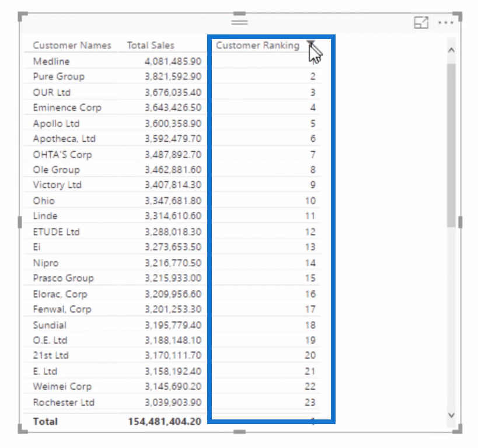478x448 pixels.
Task: Click the grand total 154,481,404.20
Action: pos(165,422)
